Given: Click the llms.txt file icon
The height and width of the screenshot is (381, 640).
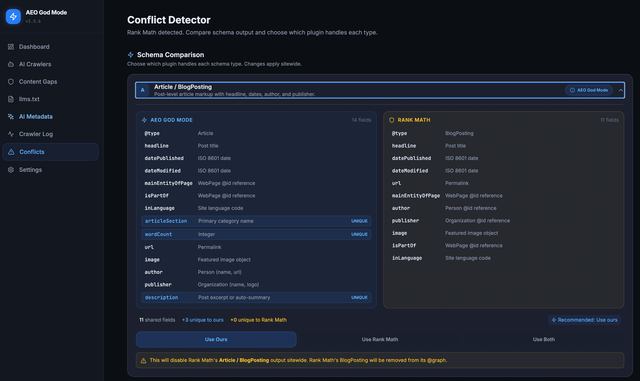Looking at the screenshot, I should click(x=11, y=99).
